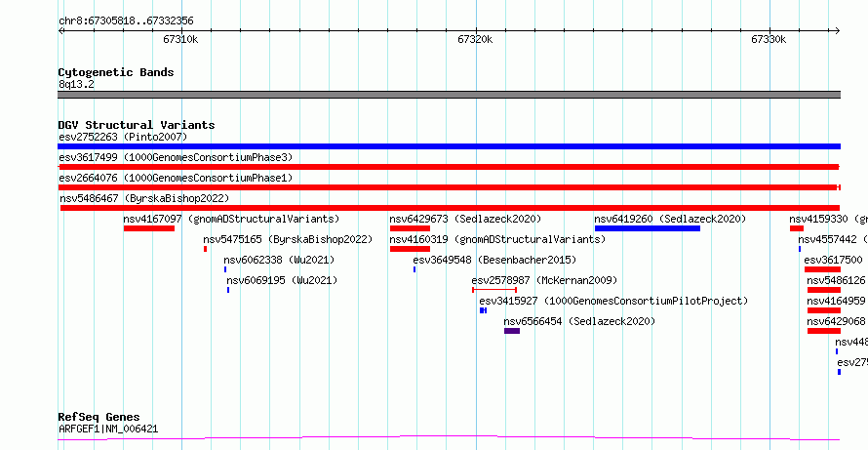Open the esv2752263 (Pinto2007) label
The image size is (868, 450).
[x=123, y=137]
